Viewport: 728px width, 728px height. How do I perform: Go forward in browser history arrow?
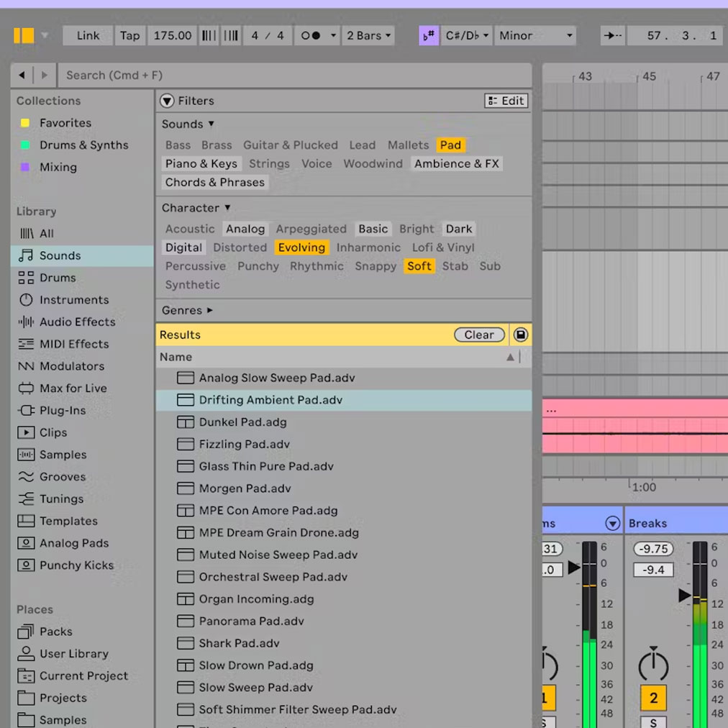(x=44, y=75)
